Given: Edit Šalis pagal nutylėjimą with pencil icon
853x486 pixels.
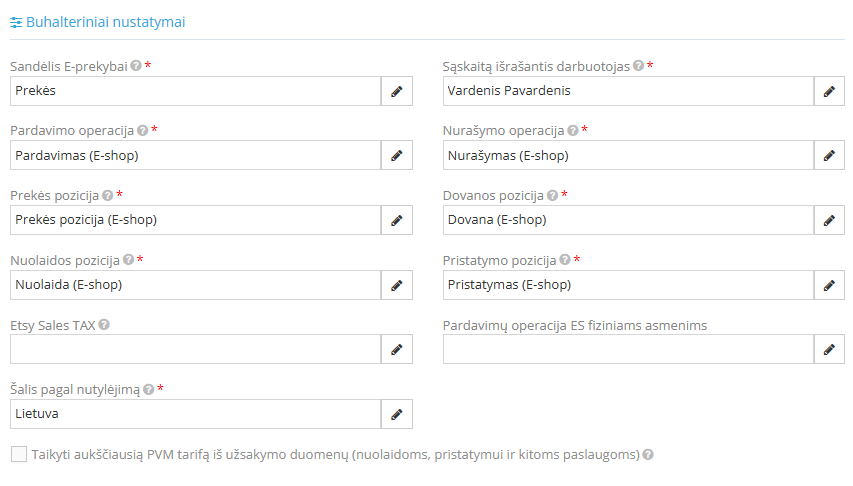Looking at the screenshot, I should pyautogui.click(x=396, y=414).
